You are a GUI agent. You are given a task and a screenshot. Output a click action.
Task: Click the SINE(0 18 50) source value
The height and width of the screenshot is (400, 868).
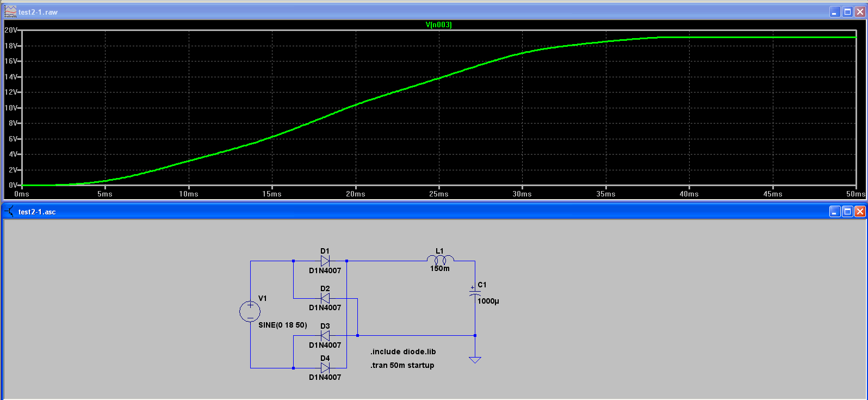point(283,325)
